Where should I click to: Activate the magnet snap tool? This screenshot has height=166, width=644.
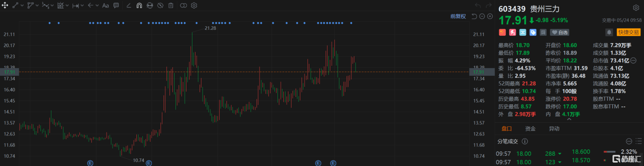coord(139,6)
